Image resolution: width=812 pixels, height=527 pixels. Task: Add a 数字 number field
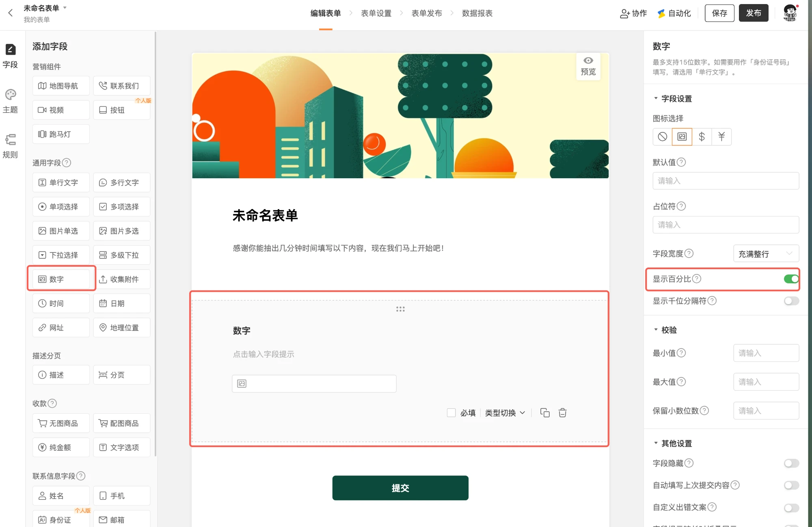click(61, 279)
